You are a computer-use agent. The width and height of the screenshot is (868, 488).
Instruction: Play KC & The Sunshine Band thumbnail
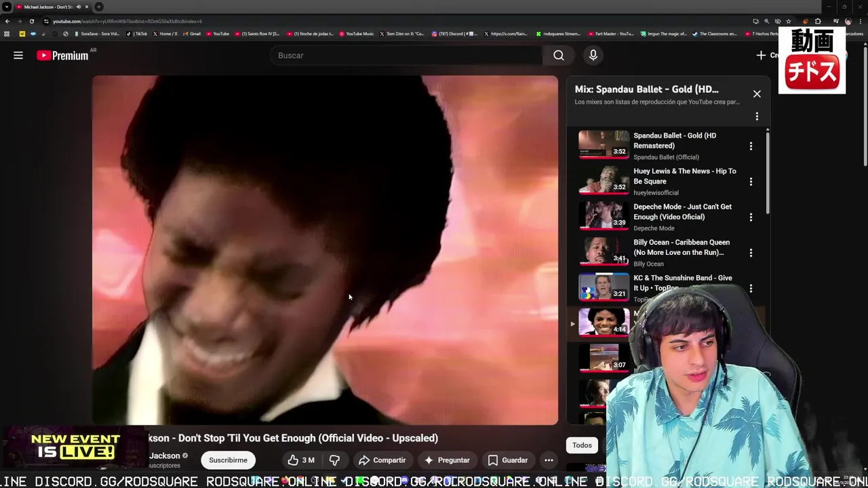(x=604, y=287)
